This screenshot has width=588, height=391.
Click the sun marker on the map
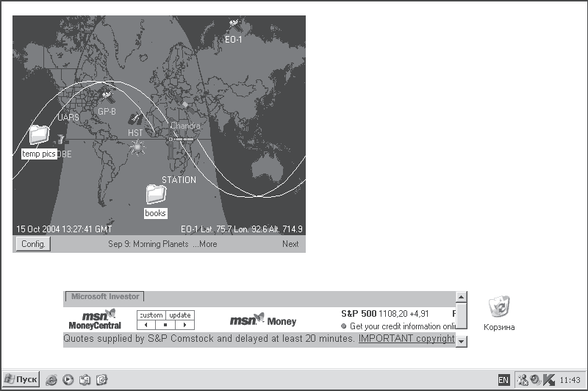137,148
